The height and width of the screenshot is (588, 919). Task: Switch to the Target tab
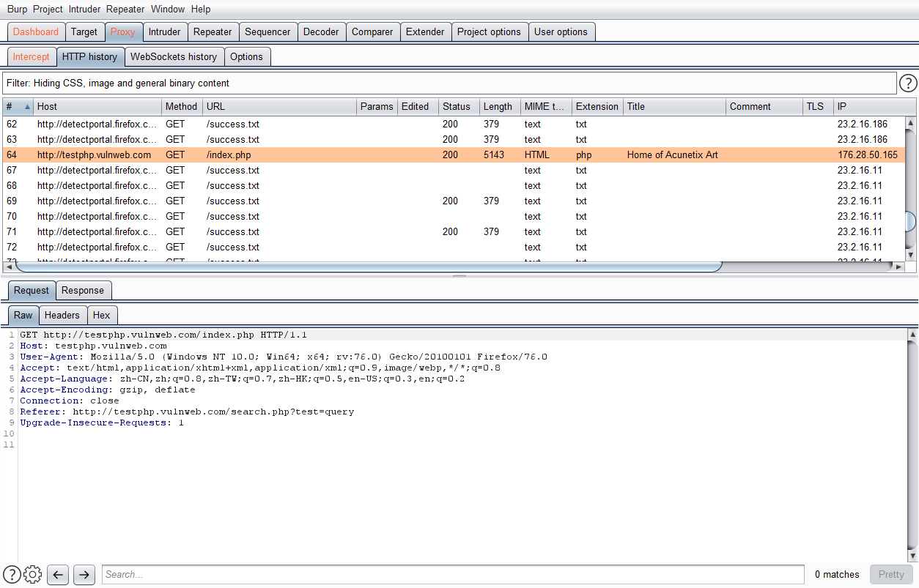pyautogui.click(x=84, y=31)
